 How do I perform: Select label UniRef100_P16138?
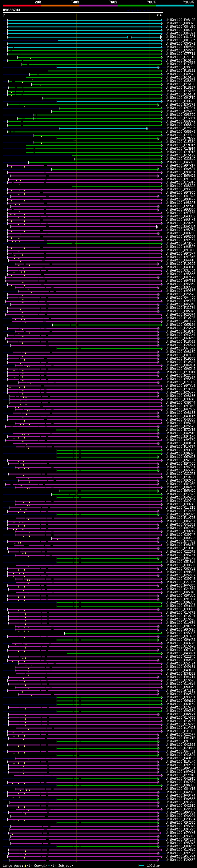click(180, 84)
